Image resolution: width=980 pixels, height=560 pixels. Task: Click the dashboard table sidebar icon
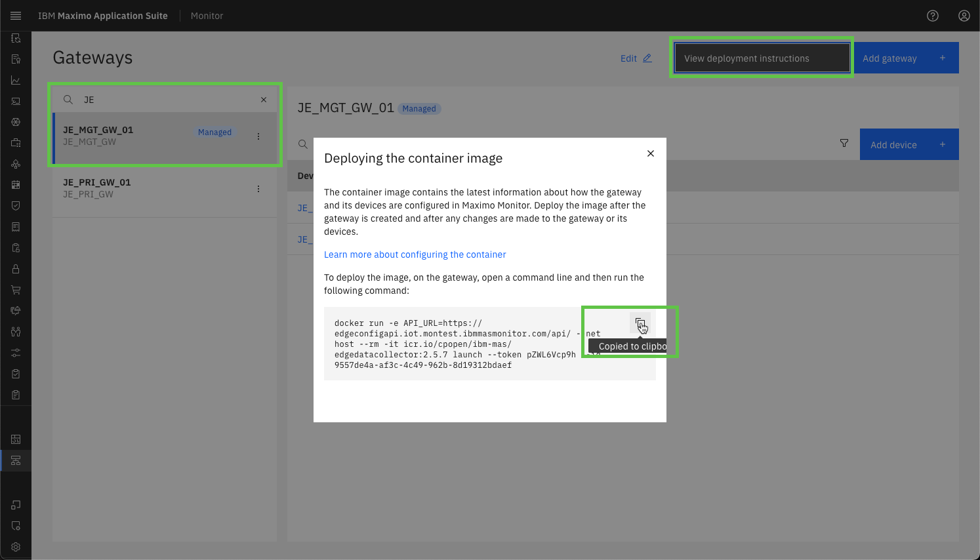click(16, 439)
